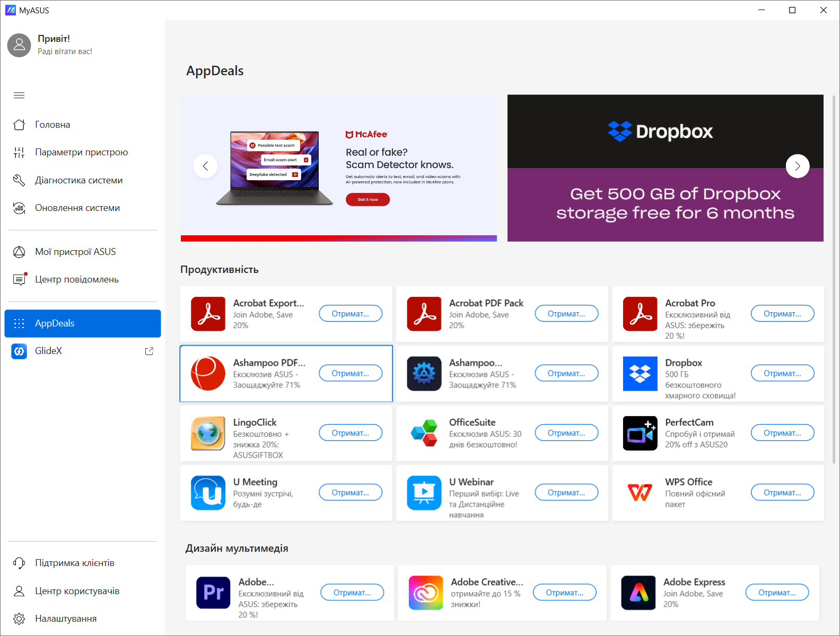The image size is (840, 636).
Task: Click the OfficeSuite colorful cubes icon
Action: pos(424,433)
